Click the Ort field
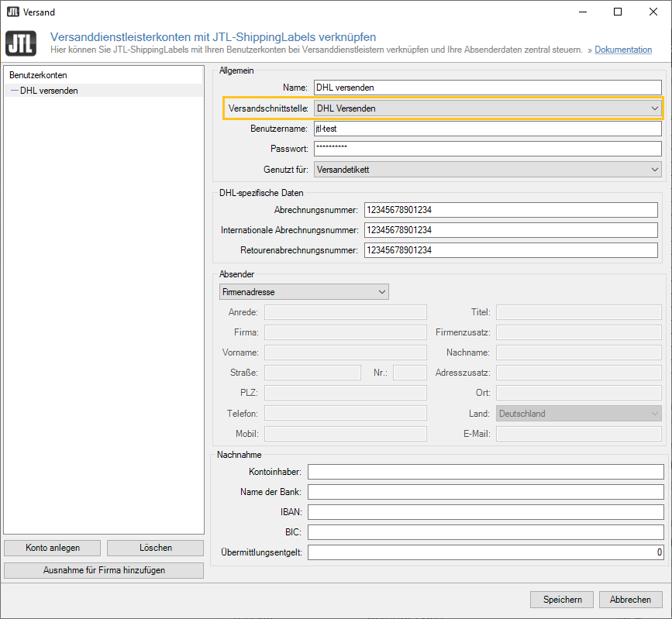This screenshot has height=619, width=672. (578, 393)
